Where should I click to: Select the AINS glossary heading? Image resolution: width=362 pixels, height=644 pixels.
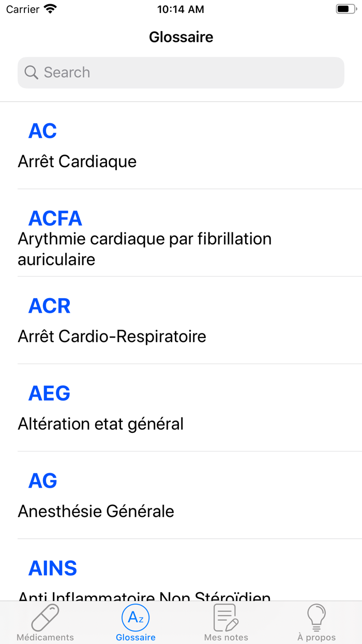(x=52, y=568)
